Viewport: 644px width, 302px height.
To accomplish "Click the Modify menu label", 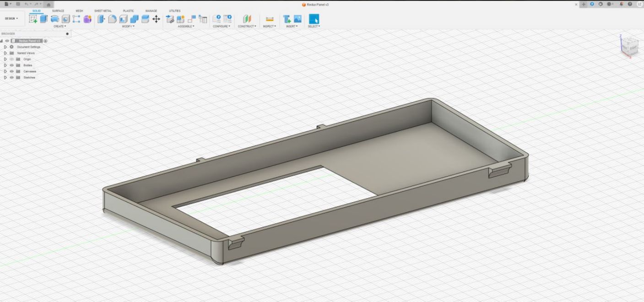I will (128, 27).
